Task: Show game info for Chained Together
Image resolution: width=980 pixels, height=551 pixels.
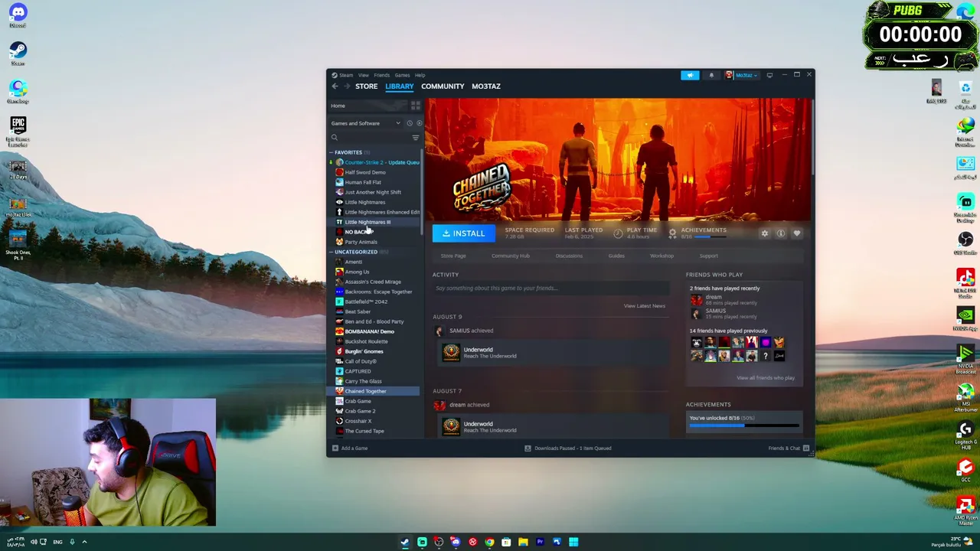Action: (780, 233)
